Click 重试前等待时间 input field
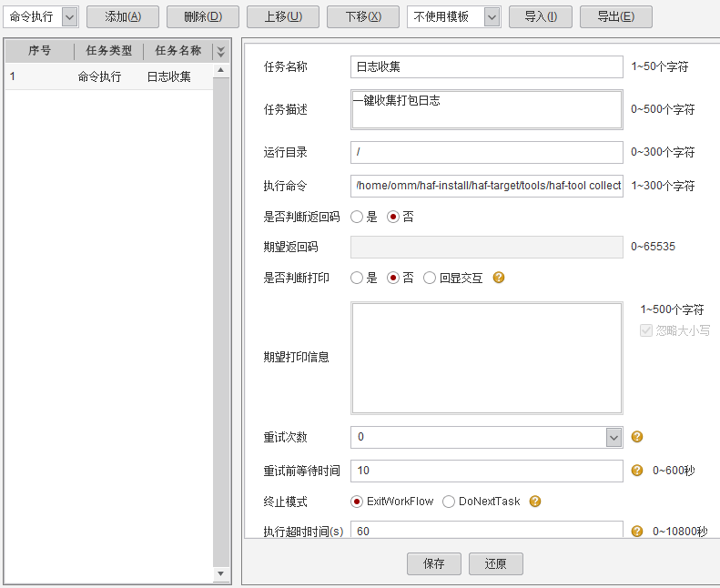720x588 pixels. 487,471
